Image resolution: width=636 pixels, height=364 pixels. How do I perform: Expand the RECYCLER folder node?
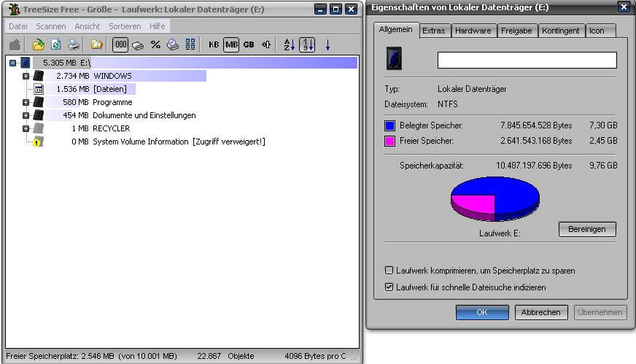(26, 128)
